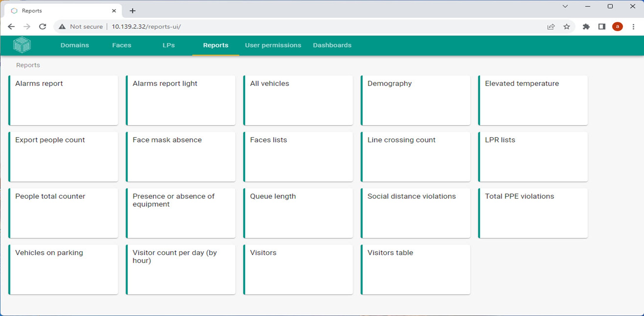The image size is (644, 316).
Task: Open the browser extensions puzzle icon
Action: pyautogui.click(x=586, y=27)
